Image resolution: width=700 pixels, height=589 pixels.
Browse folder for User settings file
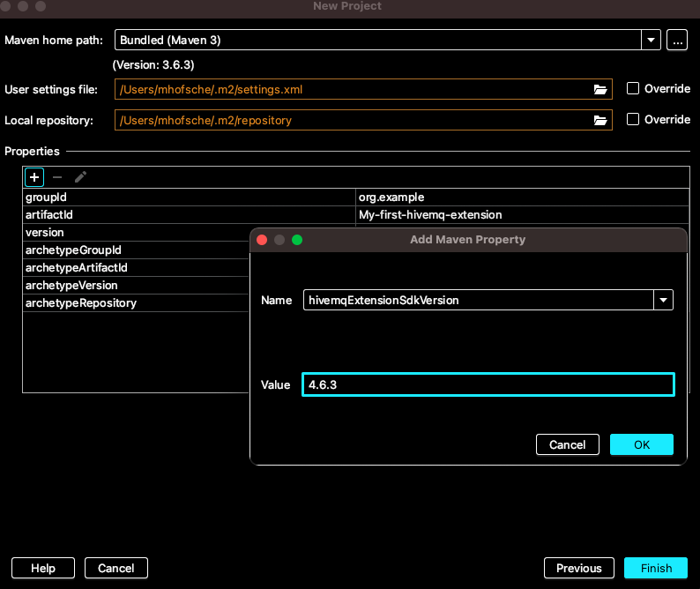coord(600,89)
